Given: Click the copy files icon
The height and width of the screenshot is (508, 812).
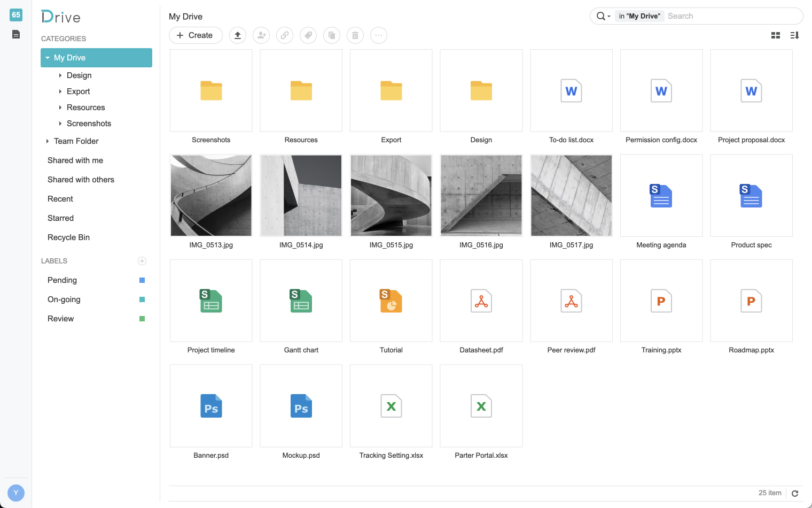Looking at the screenshot, I should point(332,35).
